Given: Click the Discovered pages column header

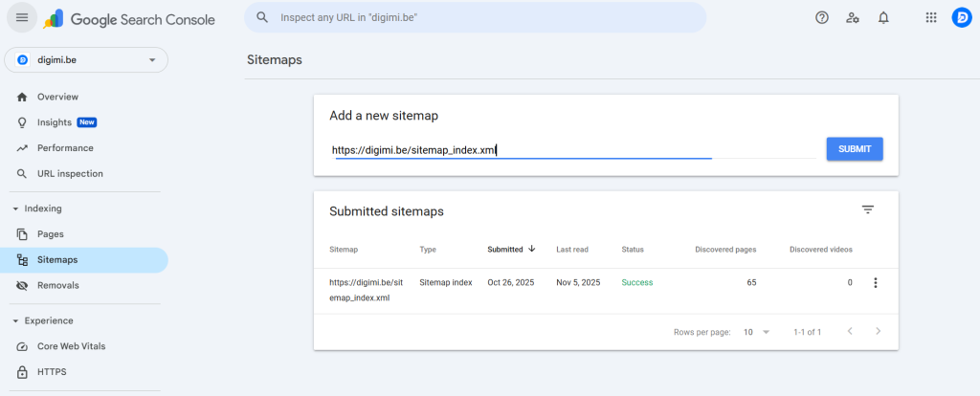Looking at the screenshot, I should (725, 250).
